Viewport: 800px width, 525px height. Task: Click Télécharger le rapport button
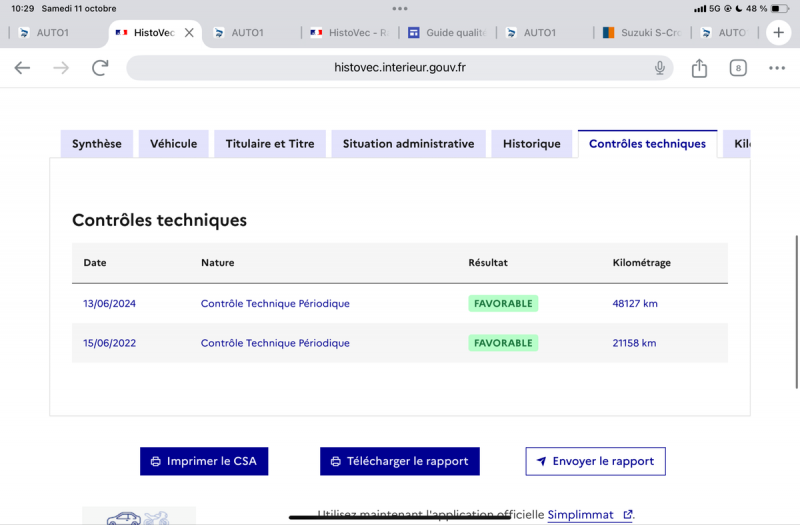[400, 461]
